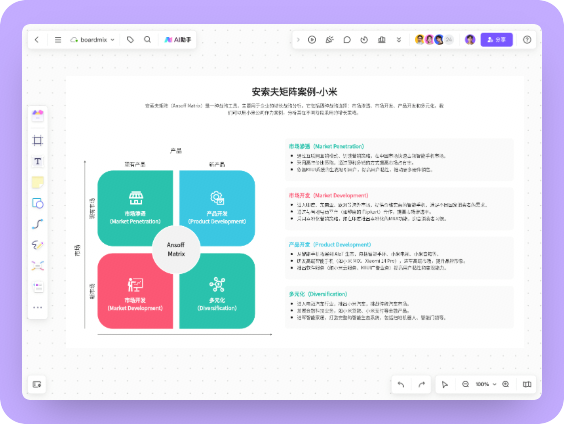Screen dimensions: 564x424
Task: Open comments with the speech bubble icon
Action: (x=347, y=40)
